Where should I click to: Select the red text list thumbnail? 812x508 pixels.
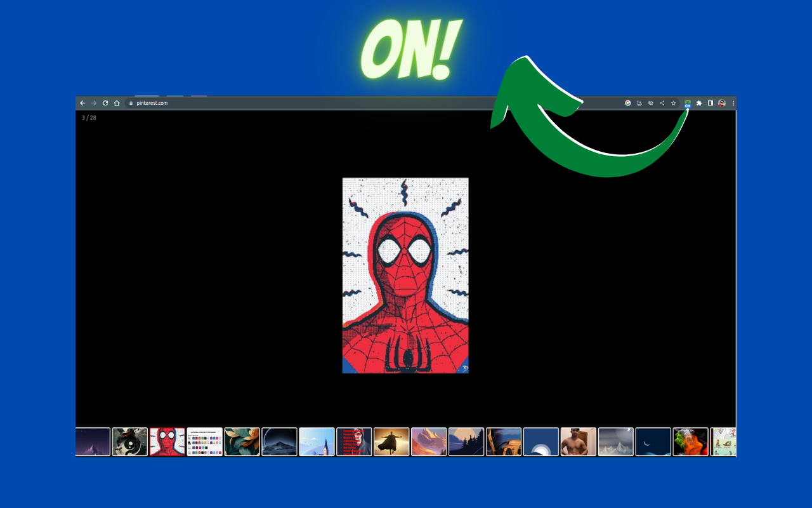point(355,441)
